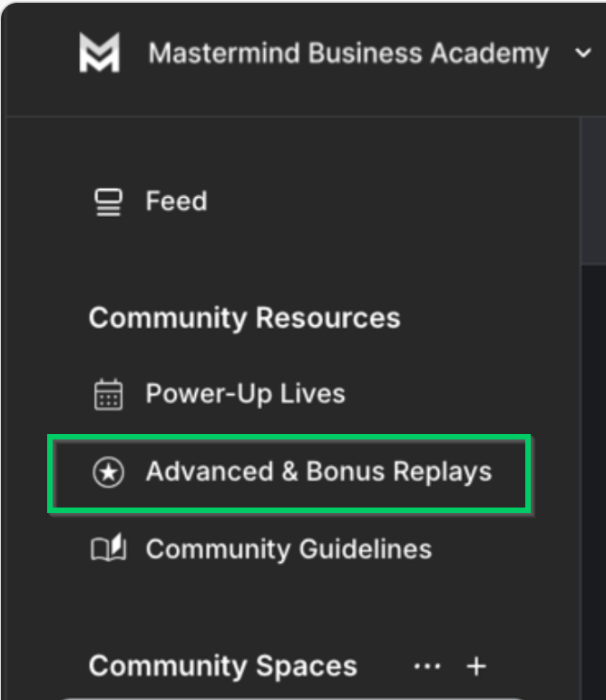
Task: Collapse the Community Spaces section heading
Action: coord(223,666)
